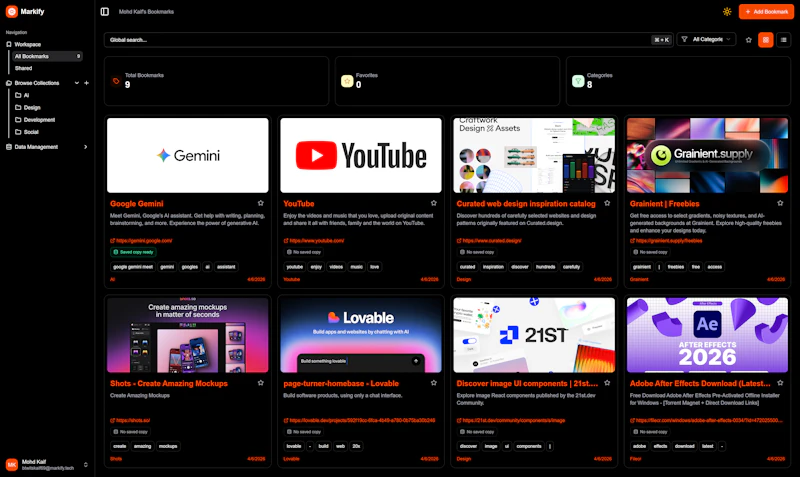800x477 pixels.
Task: Add a new collection with plus icon
Action: pyautogui.click(x=86, y=83)
